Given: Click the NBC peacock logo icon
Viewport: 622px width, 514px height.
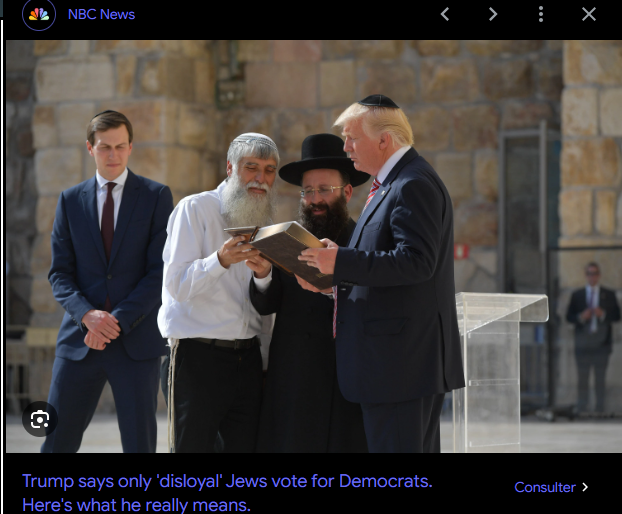Looking at the screenshot, I should point(39,15).
